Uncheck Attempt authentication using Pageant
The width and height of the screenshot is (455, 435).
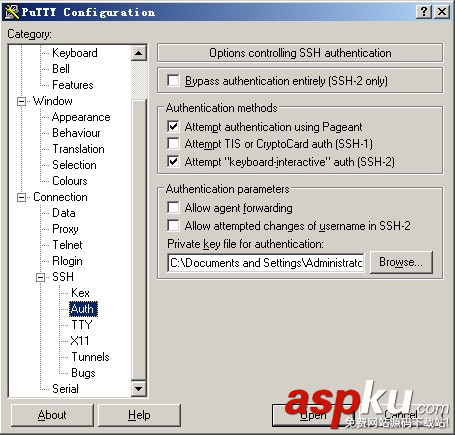click(x=173, y=127)
